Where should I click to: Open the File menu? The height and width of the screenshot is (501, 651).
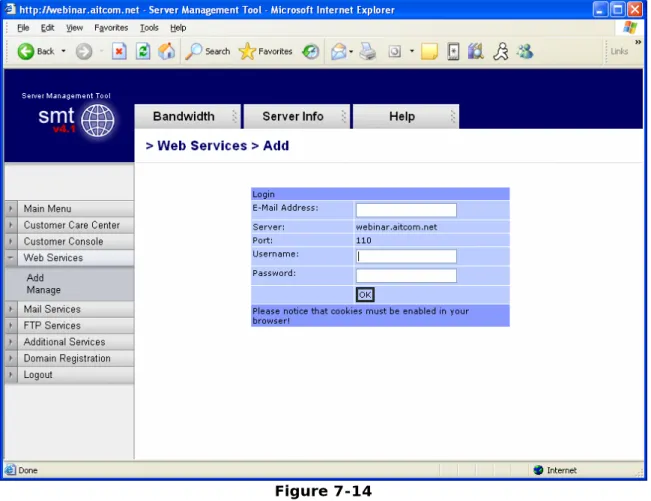(23, 28)
